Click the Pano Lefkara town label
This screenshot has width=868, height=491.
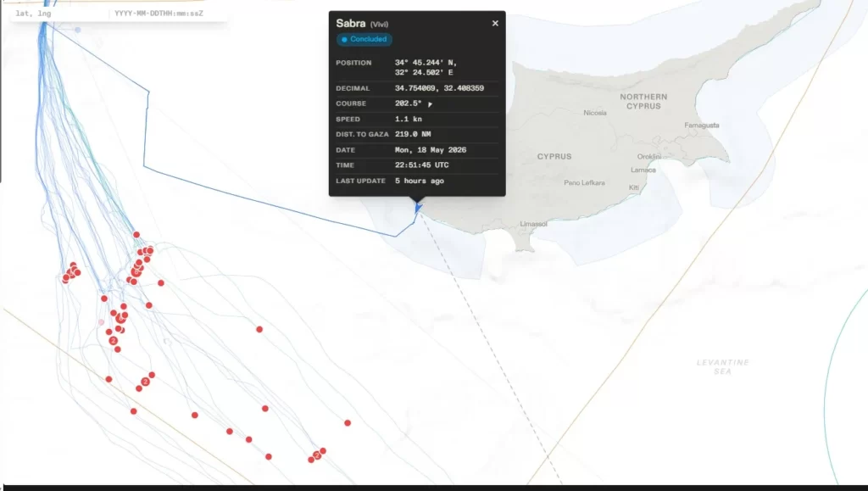[584, 182]
